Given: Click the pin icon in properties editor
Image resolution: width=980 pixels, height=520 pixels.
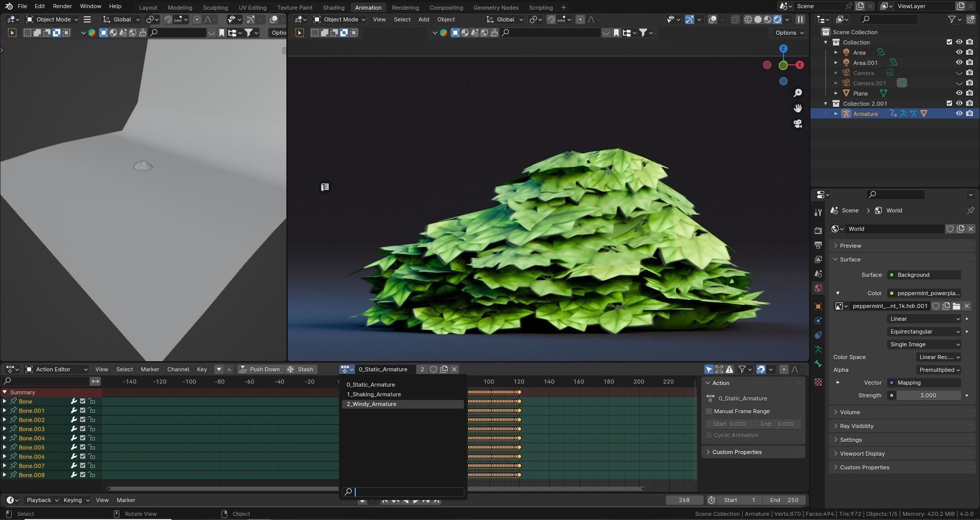Looking at the screenshot, I should pyautogui.click(x=970, y=210).
